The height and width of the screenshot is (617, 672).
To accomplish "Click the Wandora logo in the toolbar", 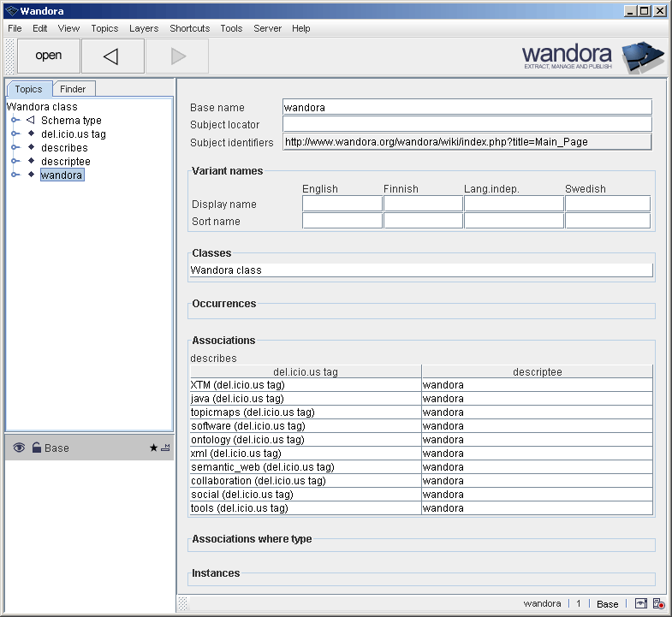I will [592, 56].
